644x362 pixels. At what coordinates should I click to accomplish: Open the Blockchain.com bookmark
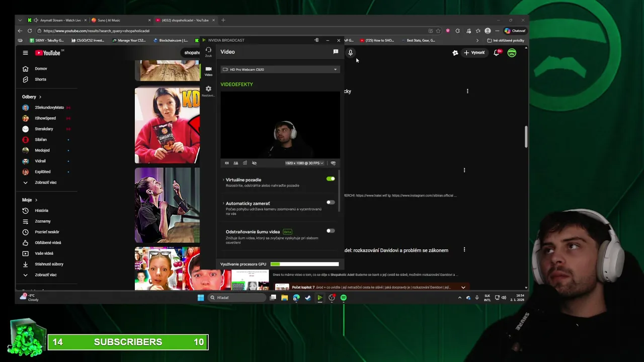(x=171, y=40)
